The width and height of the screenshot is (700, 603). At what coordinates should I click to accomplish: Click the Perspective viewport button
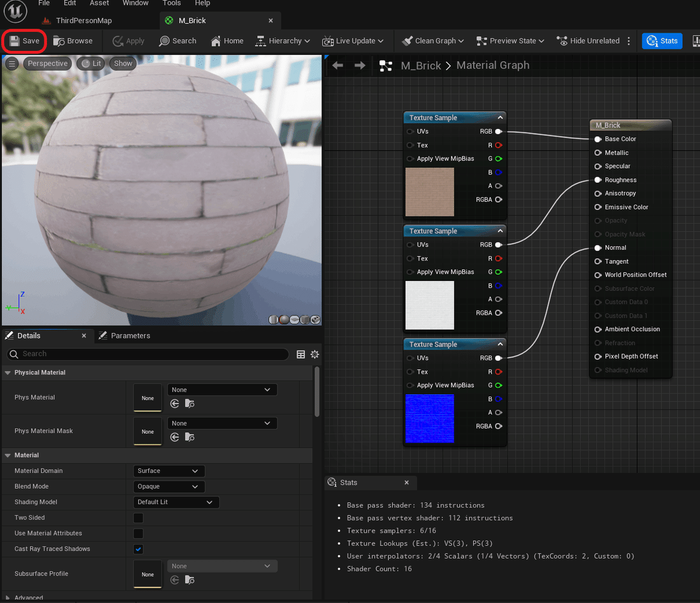[x=47, y=64]
